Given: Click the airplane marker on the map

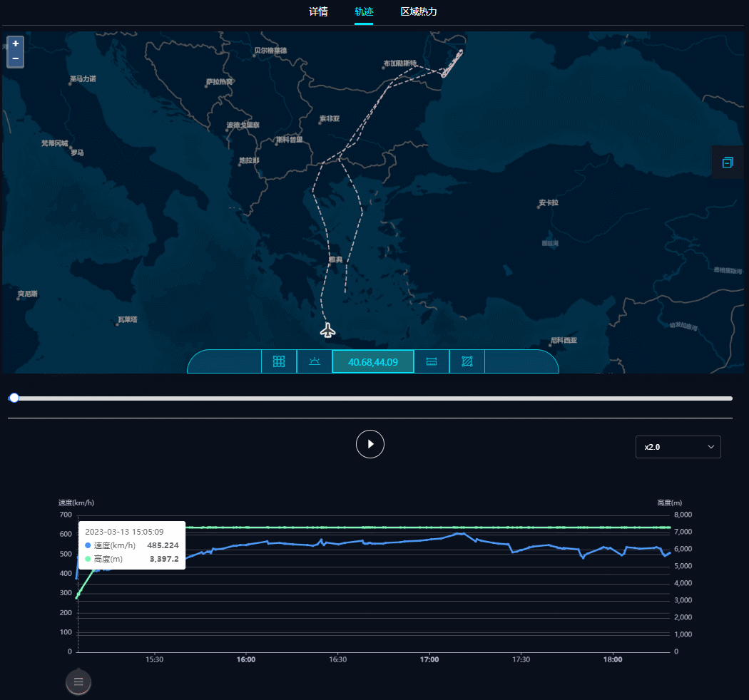Looking at the screenshot, I should 327,330.
